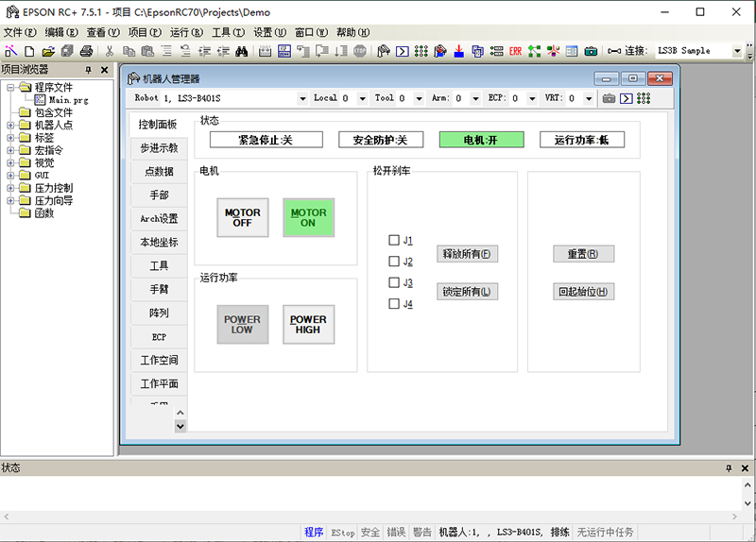The width and height of the screenshot is (756, 542).
Task: Click the open project folder icon
Action: (46, 51)
